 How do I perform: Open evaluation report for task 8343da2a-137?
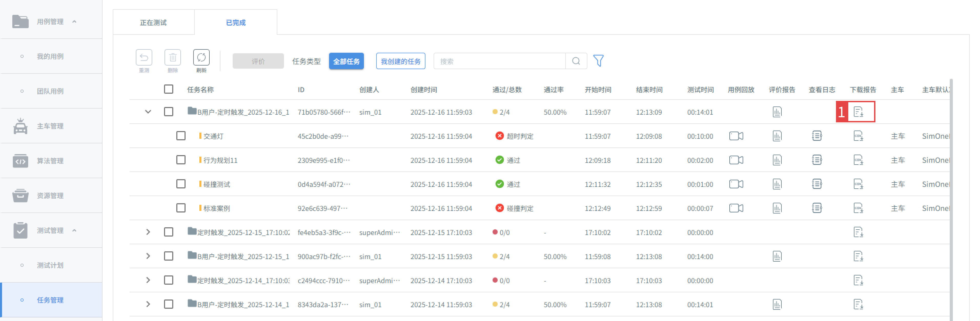tap(777, 304)
